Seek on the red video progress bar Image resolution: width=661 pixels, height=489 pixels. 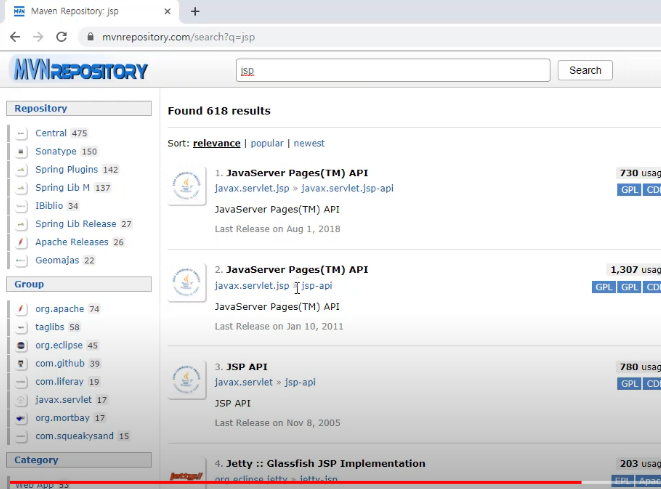295,482
